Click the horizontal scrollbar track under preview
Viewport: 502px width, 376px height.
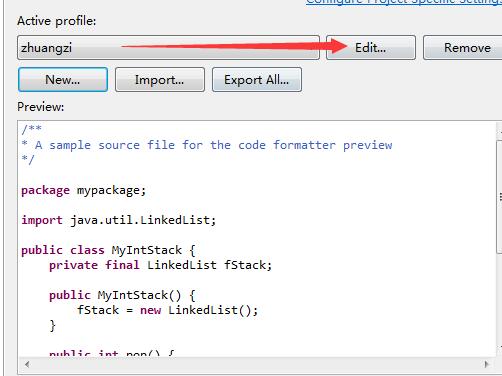pyautogui.click(x=257, y=364)
